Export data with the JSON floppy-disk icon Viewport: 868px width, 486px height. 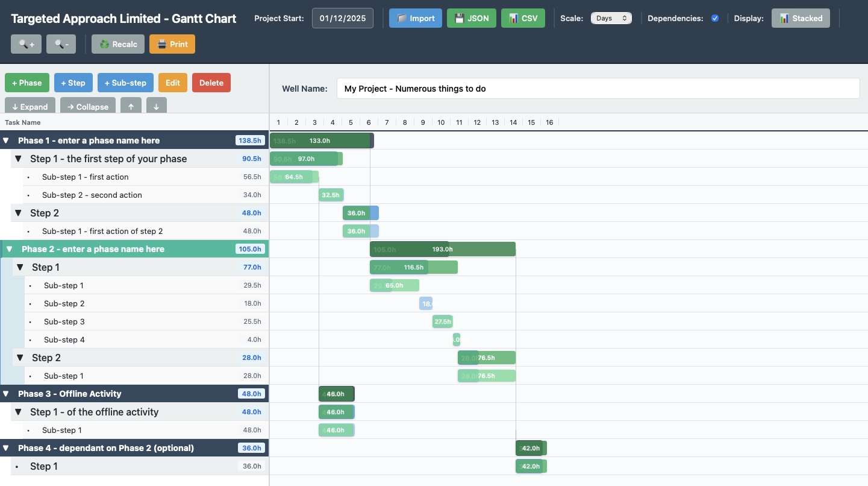point(458,18)
